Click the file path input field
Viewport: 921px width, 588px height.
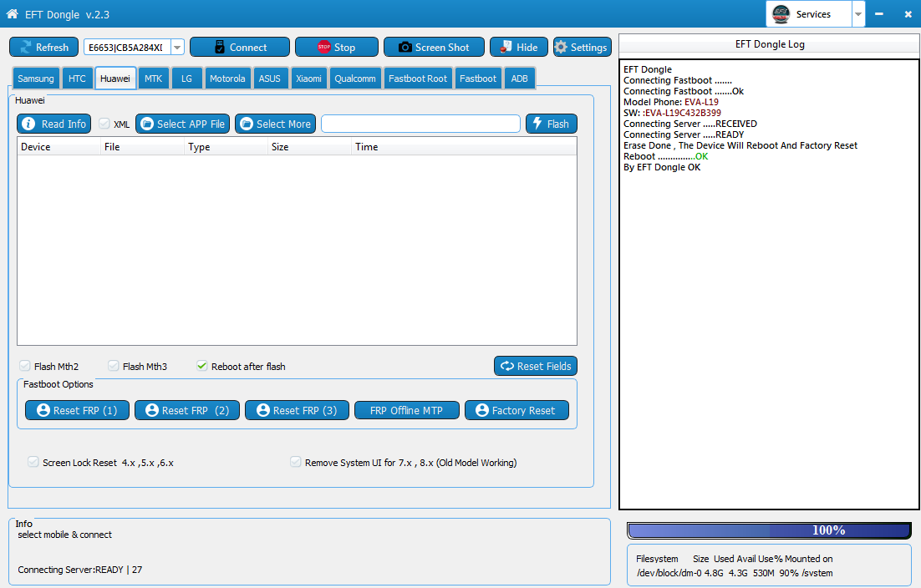point(420,124)
